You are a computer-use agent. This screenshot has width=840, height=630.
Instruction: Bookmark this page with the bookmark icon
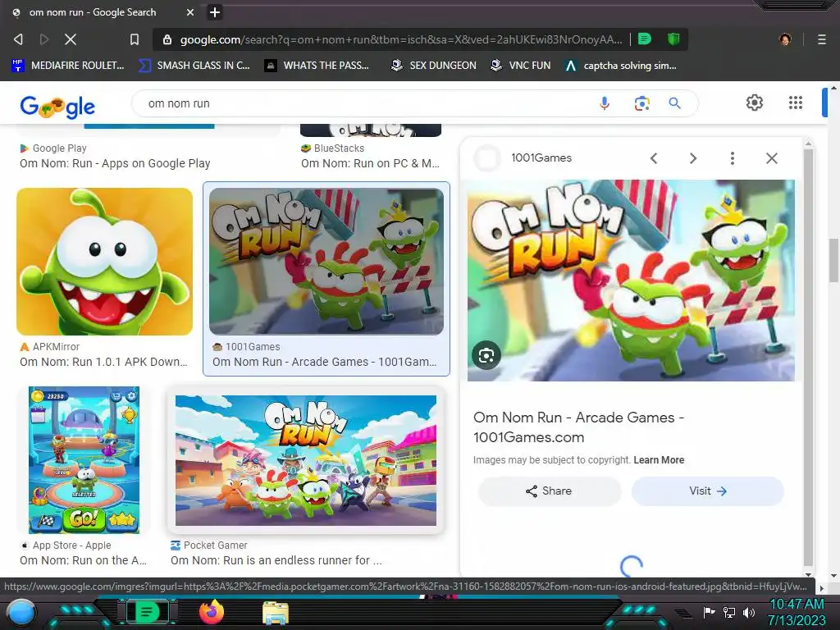135,39
